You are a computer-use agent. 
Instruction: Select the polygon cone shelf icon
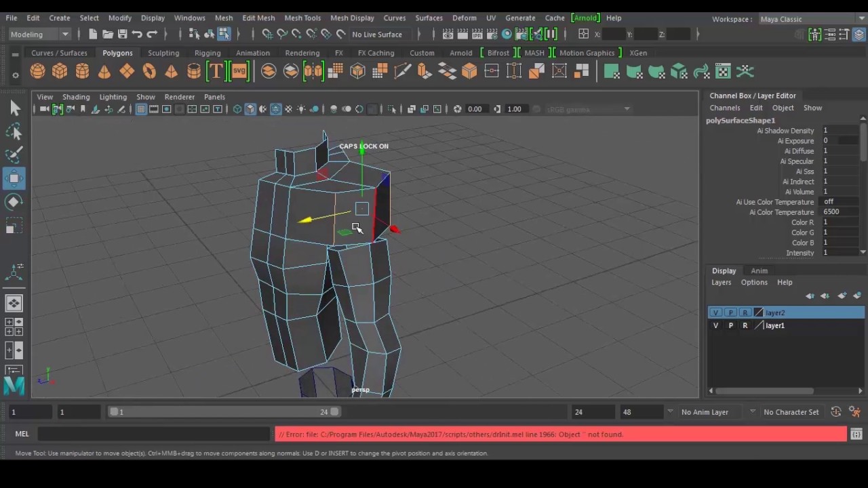[x=104, y=71]
